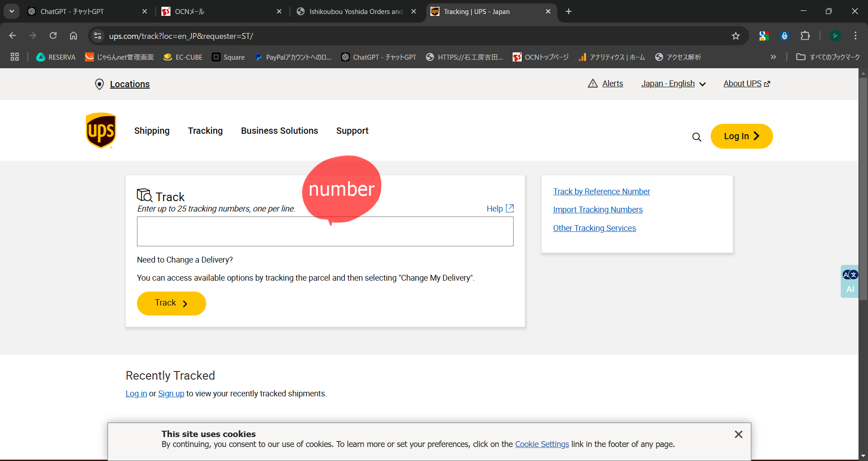868x461 pixels.
Task: Click the Alerts link
Action: pos(613,84)
